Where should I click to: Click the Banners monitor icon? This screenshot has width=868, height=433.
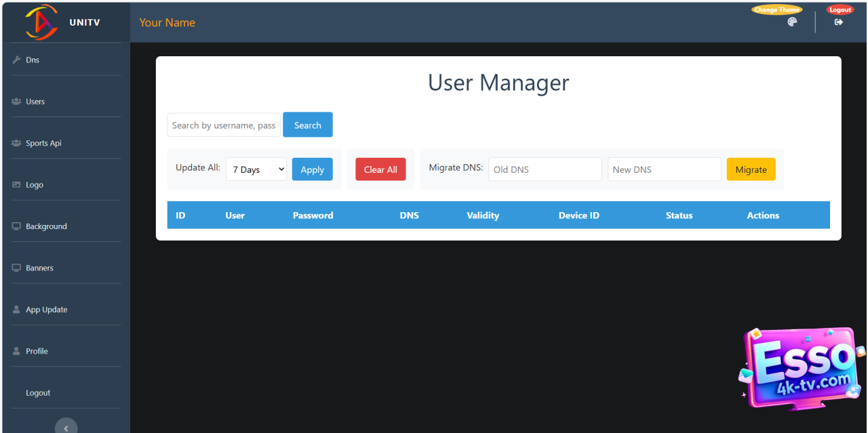pyautogui.click(x=16, y=268)
